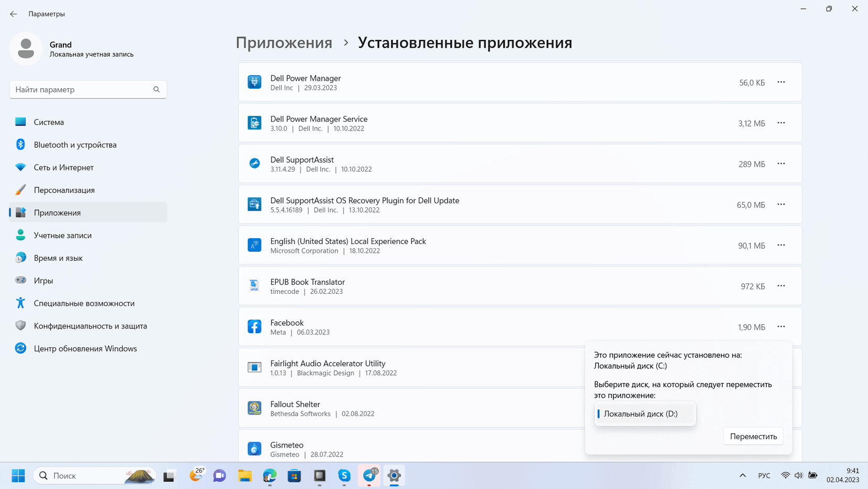The height and width of the screenshot is (489, 868).
Task: Open Специальные возможности section
Action: (x=88, y=303)
